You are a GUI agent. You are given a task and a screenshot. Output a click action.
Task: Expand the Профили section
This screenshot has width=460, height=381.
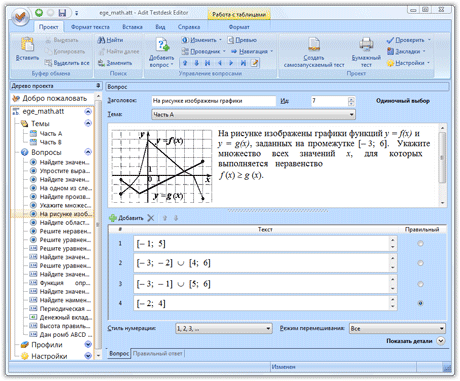(88, 344)
